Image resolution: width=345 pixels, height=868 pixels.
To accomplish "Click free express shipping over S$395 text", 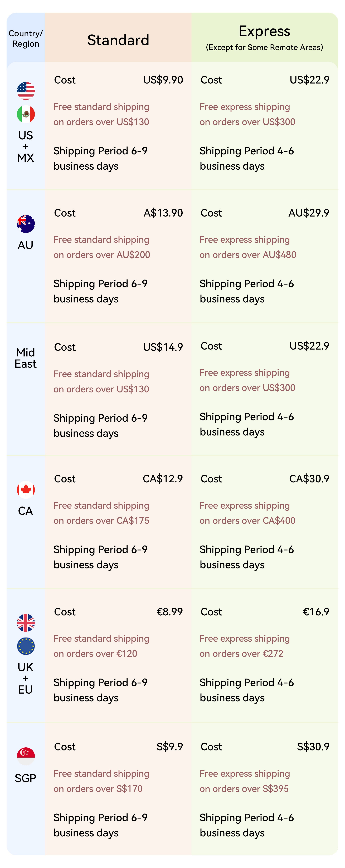I will coord(245,781).
